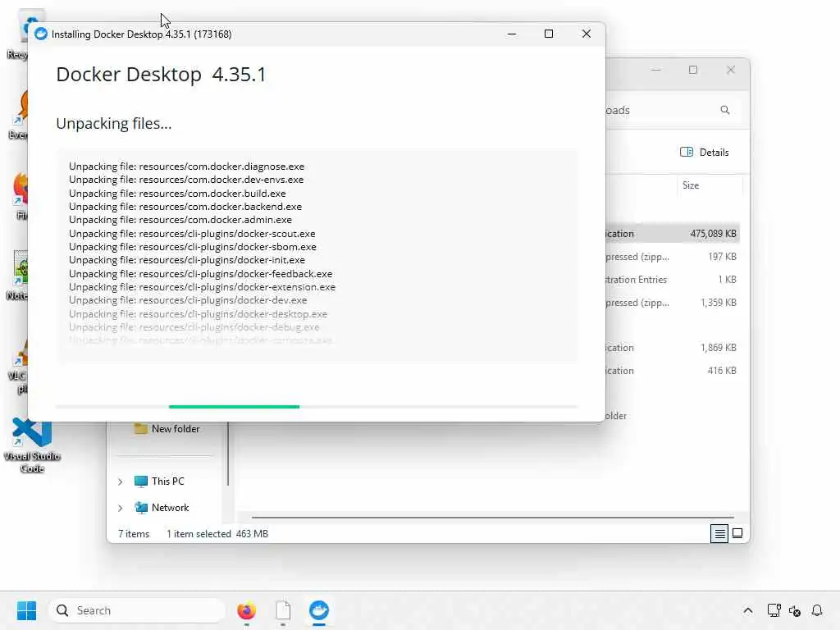Click the com.docker.backend.exe log line

(185, 207)
